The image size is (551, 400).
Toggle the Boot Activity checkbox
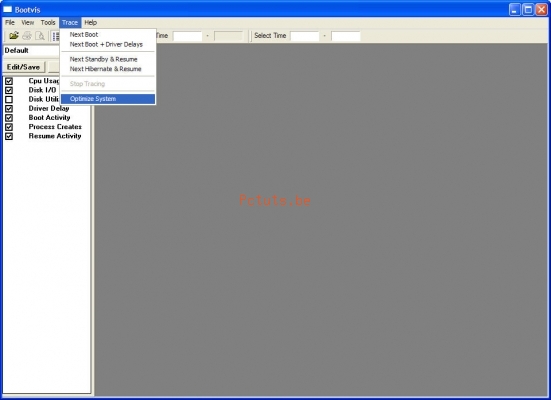(x=9, y=117)
